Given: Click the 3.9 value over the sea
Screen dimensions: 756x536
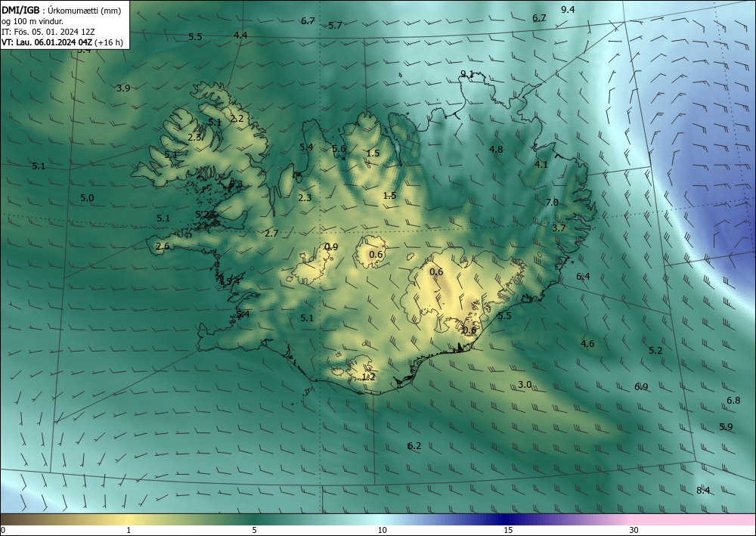Looking at the screenshot, I should tap(123, 88).
